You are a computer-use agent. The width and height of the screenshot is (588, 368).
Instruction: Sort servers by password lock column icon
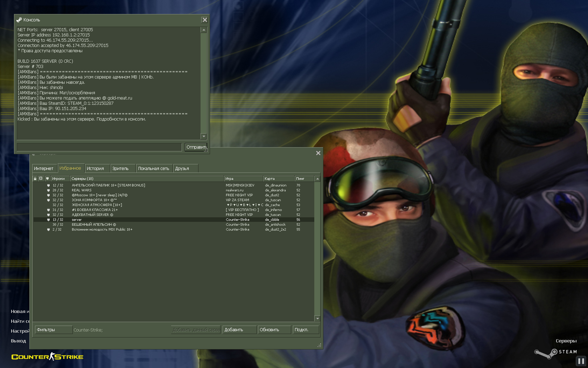[x=35, y=178]
